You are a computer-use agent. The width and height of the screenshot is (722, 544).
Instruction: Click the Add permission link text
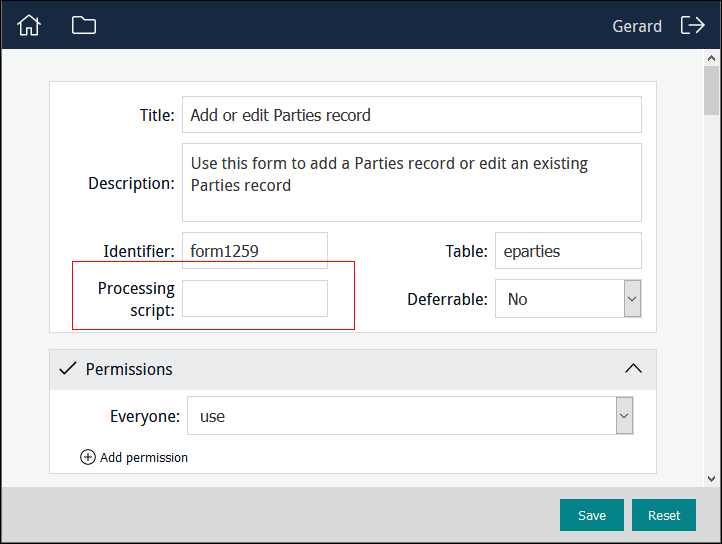pos(144,457)
